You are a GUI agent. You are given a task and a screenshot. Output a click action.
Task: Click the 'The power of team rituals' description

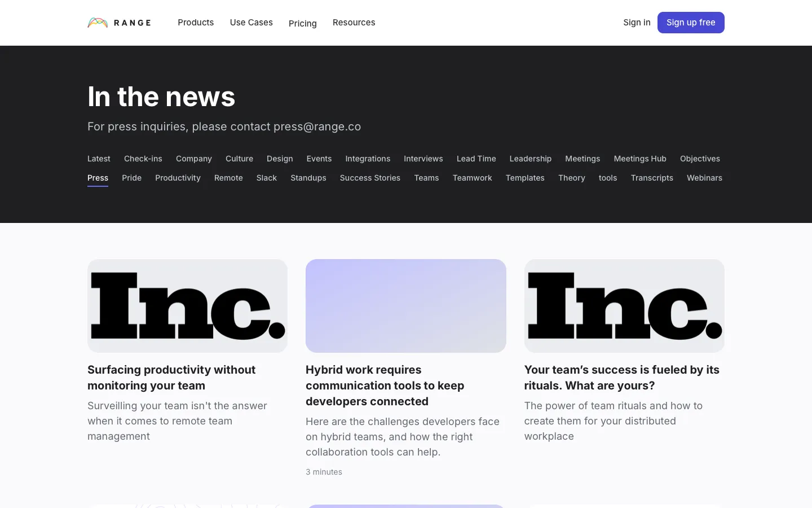[x=614, y=421]
